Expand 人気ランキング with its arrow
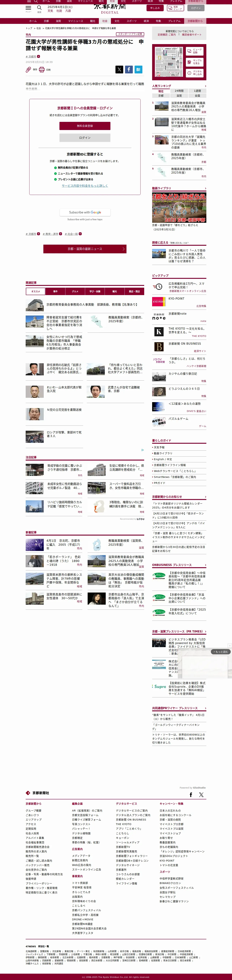Screen dimensions: 232x980 coord(205,86)
